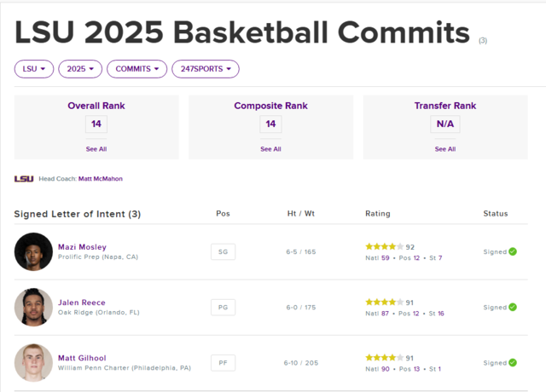Click Mazi Mosley's star rating
The image size is (546, 392).
pyautogui.click(x=385, y=246)
